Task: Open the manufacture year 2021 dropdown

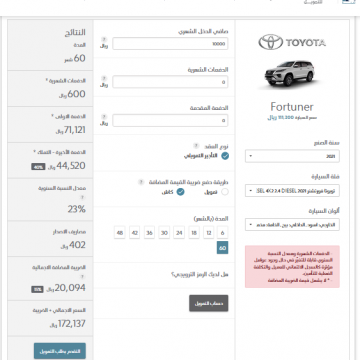Action: [292, 156]
